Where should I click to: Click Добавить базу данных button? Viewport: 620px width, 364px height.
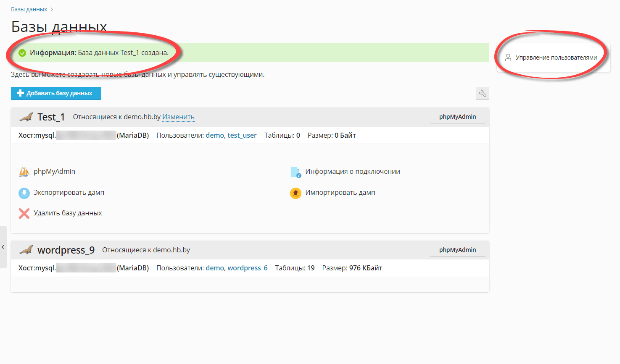tap(56, 93)
